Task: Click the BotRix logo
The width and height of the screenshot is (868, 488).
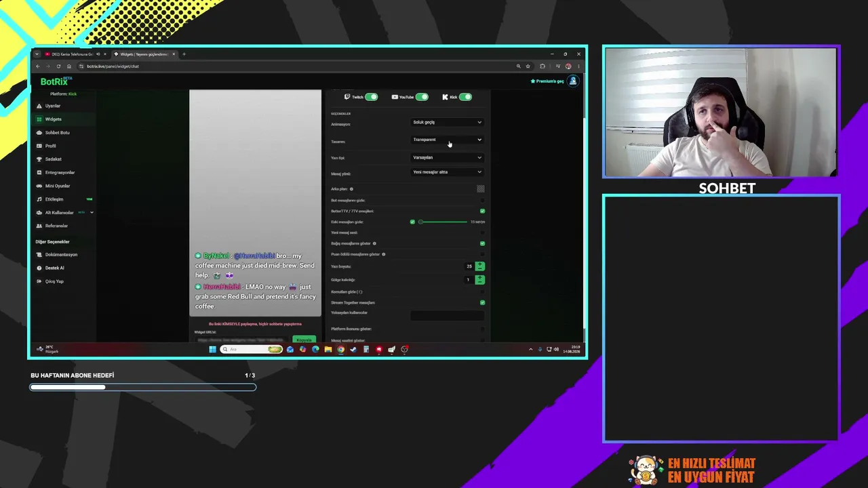Action: (56, 81)
